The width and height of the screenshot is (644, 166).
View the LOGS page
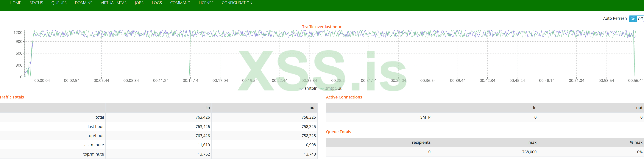click(157, 3)
